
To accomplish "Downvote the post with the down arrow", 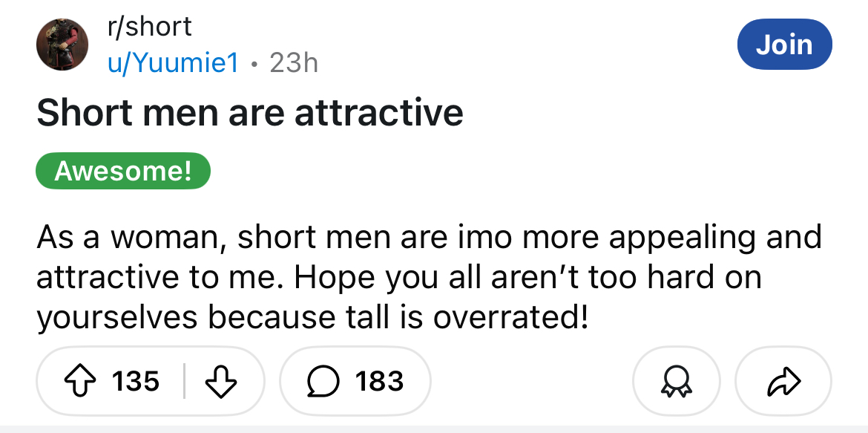I will (x=220, y=381).
